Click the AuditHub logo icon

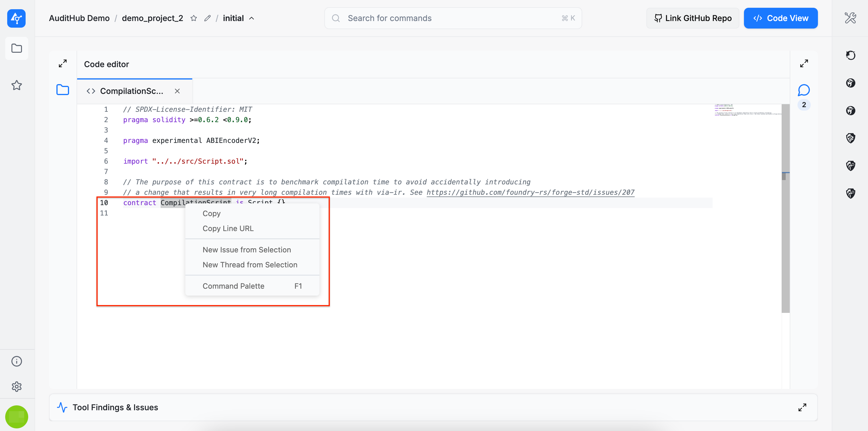[16, 18]
